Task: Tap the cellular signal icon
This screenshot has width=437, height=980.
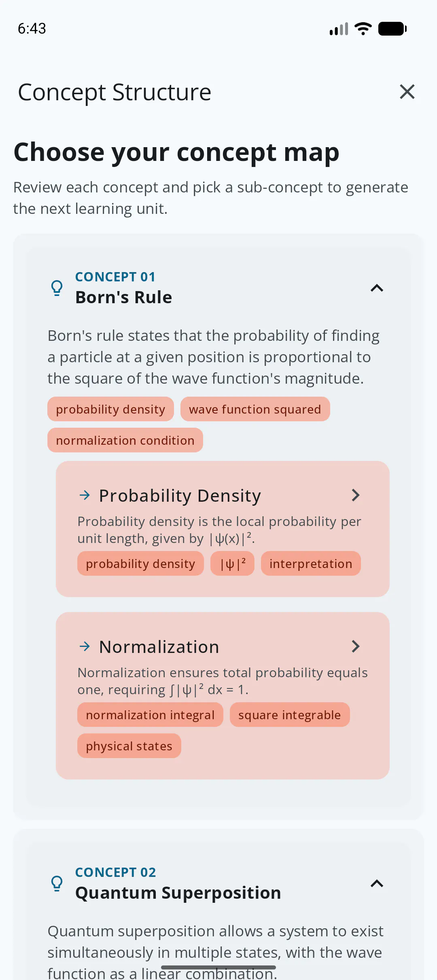Action: coord(339,29)
